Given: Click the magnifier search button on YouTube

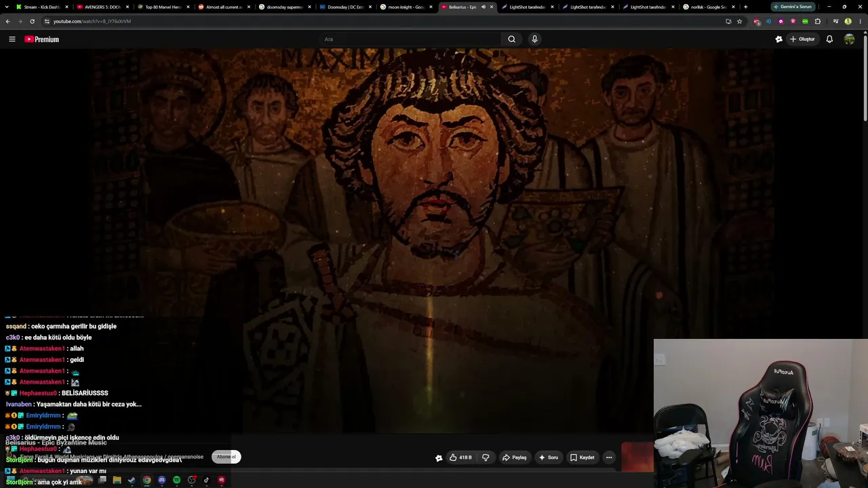Looking at the screenshot, I should (512, 39).
